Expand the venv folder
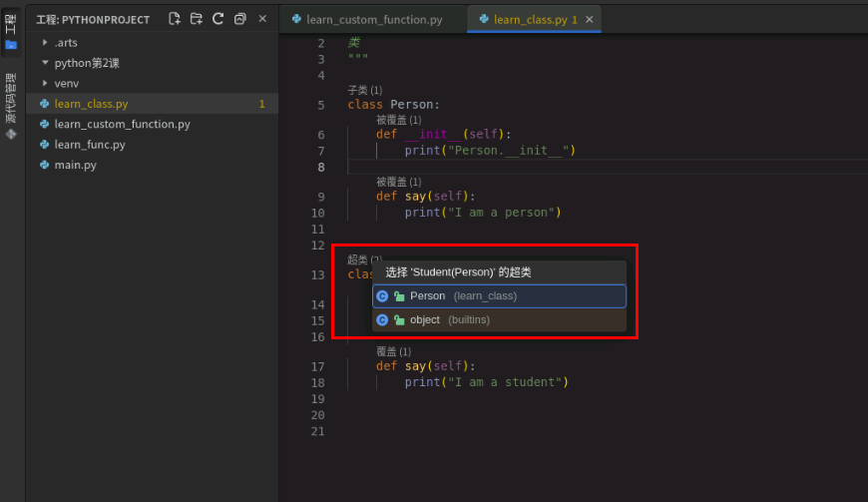The width and height of the screenshot is (868, 502). pyautogui.click(x=45, y=84)
